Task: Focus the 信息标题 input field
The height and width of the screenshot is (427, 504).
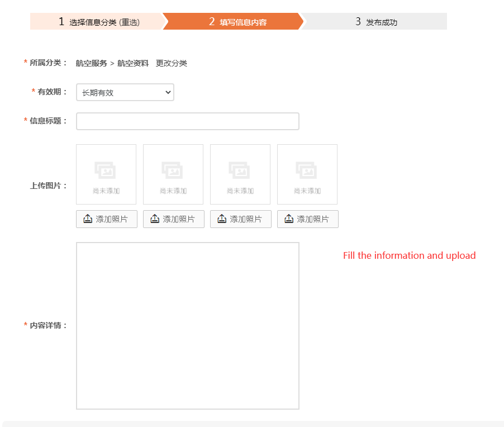Action: pyautogui.click(x=187, y=121)
